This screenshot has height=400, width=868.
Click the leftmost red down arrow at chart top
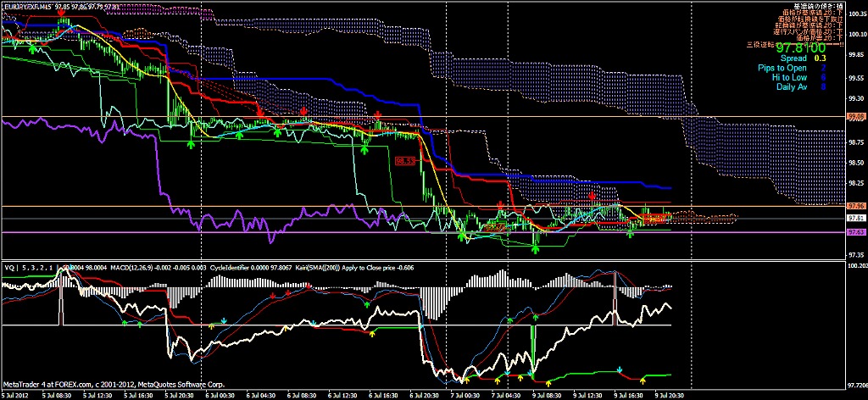tap(61, 14)
